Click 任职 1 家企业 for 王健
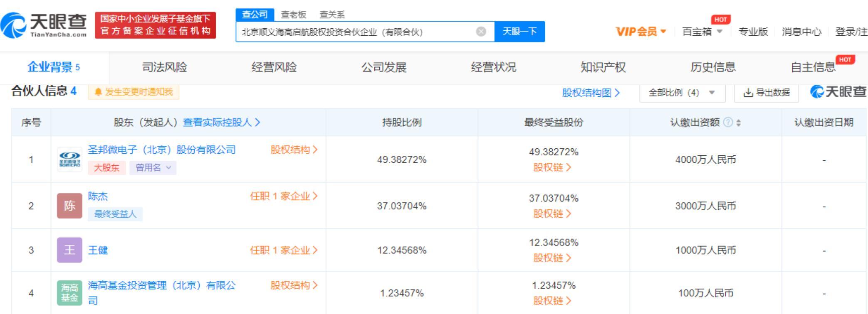Viewport: 868px width, 314px height. coord(284,250)
